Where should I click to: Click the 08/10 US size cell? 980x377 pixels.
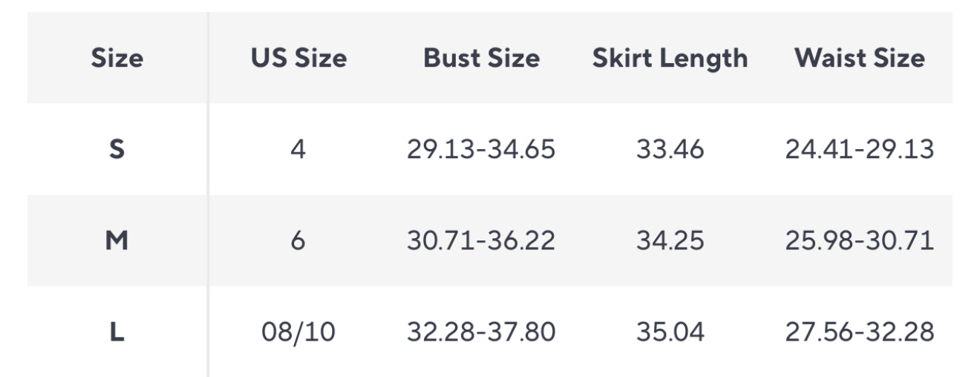coord(298,332)
